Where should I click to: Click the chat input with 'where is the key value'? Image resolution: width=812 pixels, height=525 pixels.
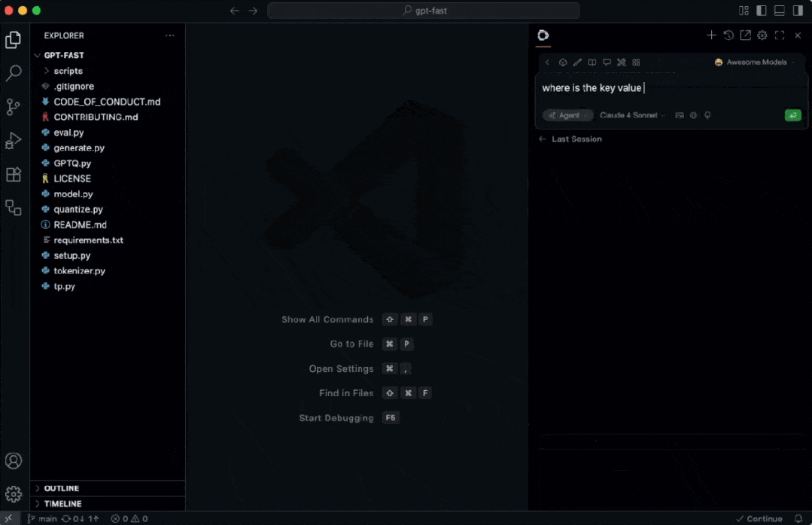click(672, 88)
